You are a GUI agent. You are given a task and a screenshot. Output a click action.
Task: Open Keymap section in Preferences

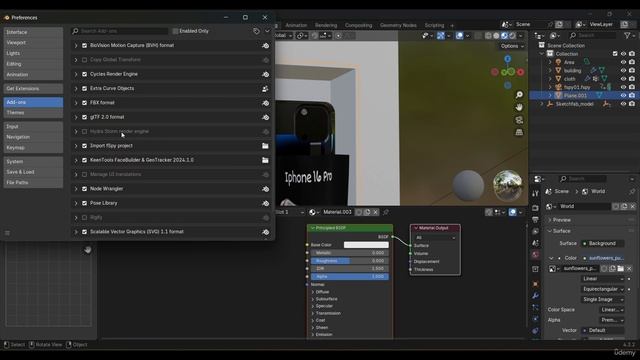tap(33, 148)
